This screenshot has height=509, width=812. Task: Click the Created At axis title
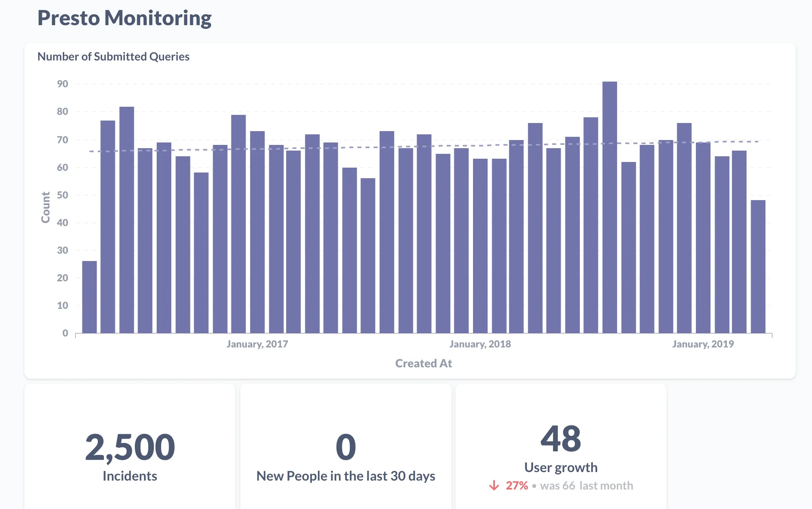click(x=423, y=363)
